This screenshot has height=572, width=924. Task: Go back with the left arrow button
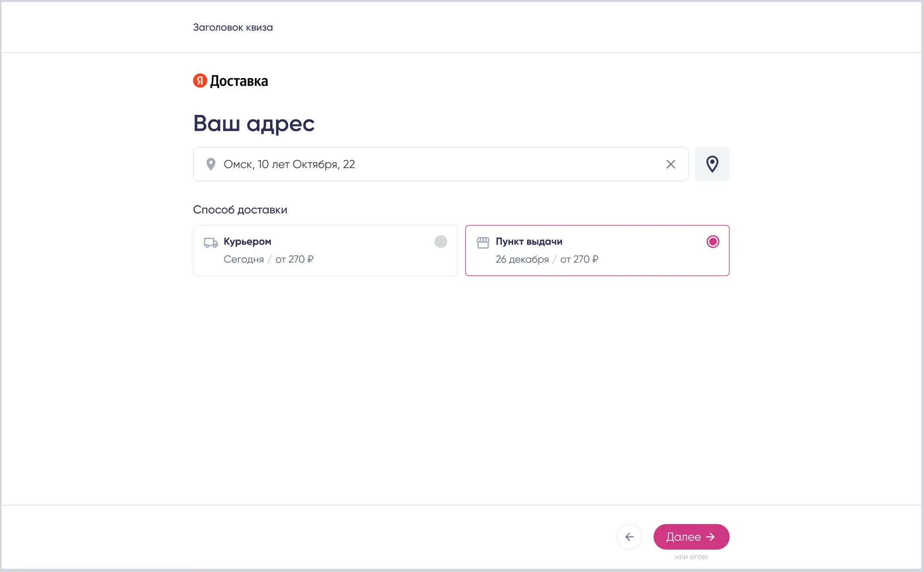pyautogui.click(x=629, y=537)
